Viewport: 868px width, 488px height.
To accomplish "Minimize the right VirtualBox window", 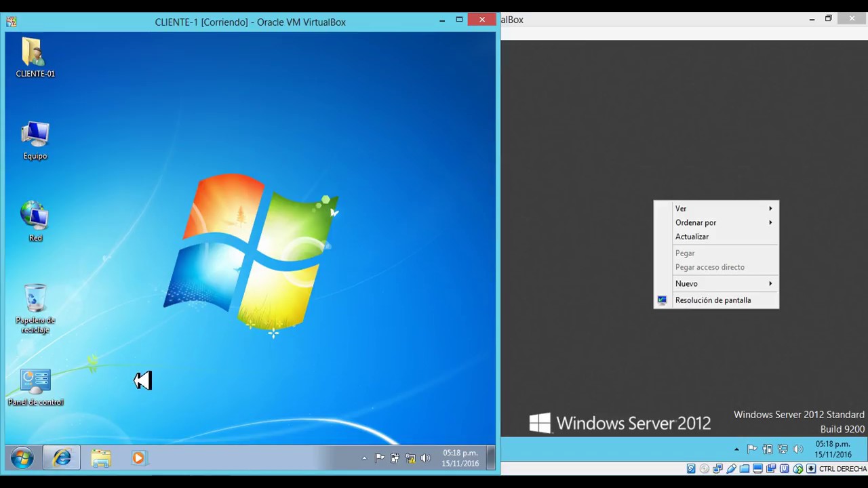I will [x=812, y=19].
